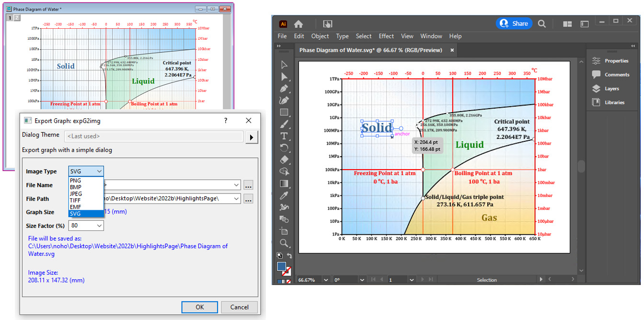Choose PNG from Image Type list
Image resolution: width=644 pixels, height=320 pixels.
pyautogui.click(x=76, y=181)
